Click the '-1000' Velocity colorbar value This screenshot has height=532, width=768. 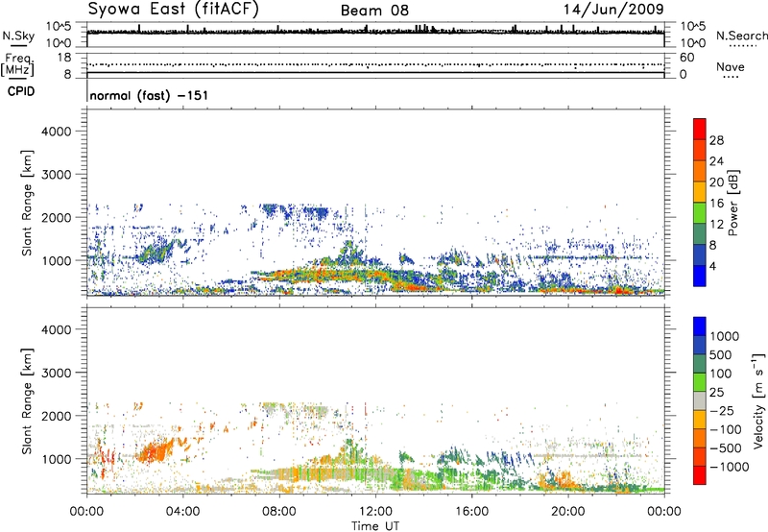pyautogui.click(x=730, y=467)
